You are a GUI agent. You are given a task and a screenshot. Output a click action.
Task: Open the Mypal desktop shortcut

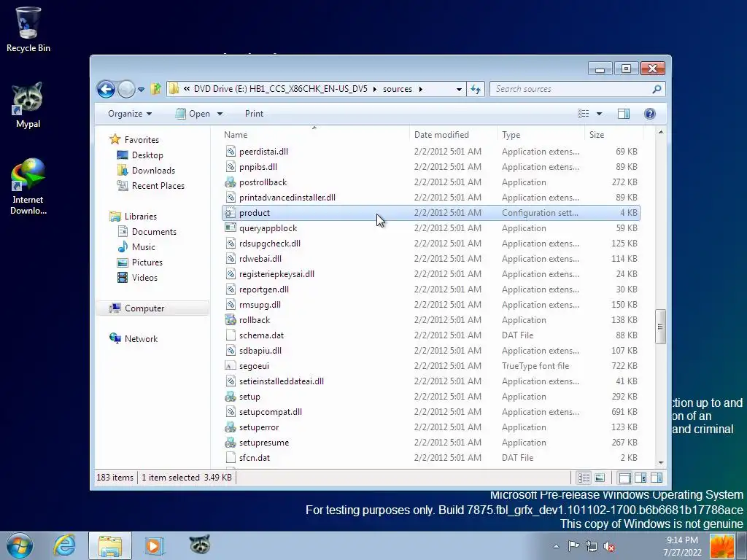28,105
